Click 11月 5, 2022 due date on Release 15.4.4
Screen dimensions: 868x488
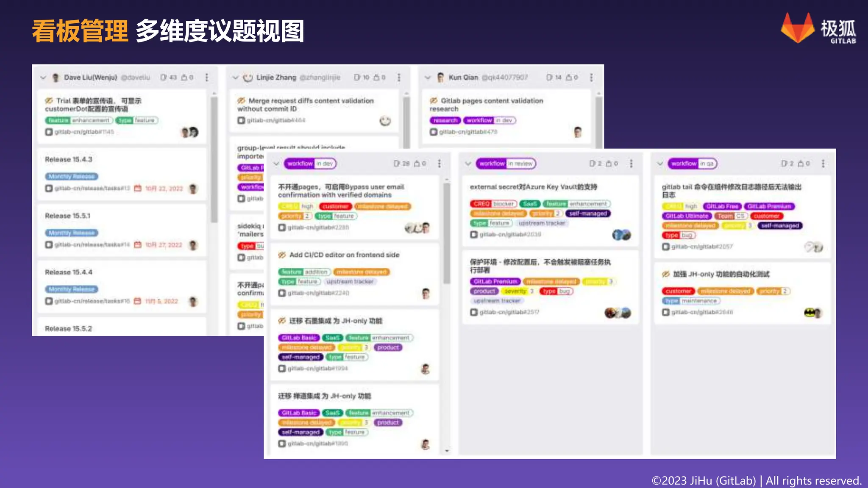click(161, 301)
